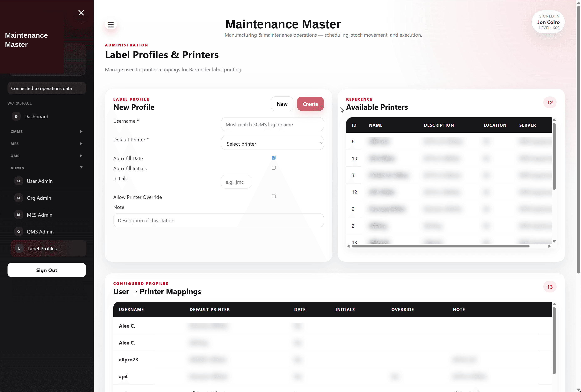Viewport: 581px width, 392px height.
Task: Click the Create profile button
Action: pyautogui.click(x=310, y=104)
